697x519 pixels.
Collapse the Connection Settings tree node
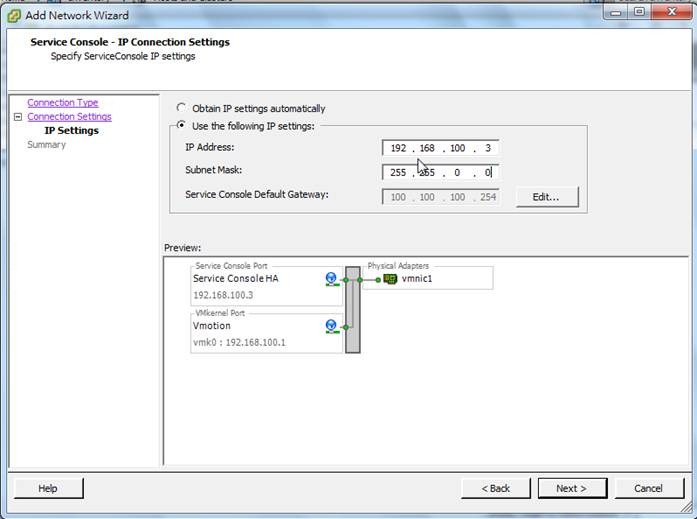18,117
